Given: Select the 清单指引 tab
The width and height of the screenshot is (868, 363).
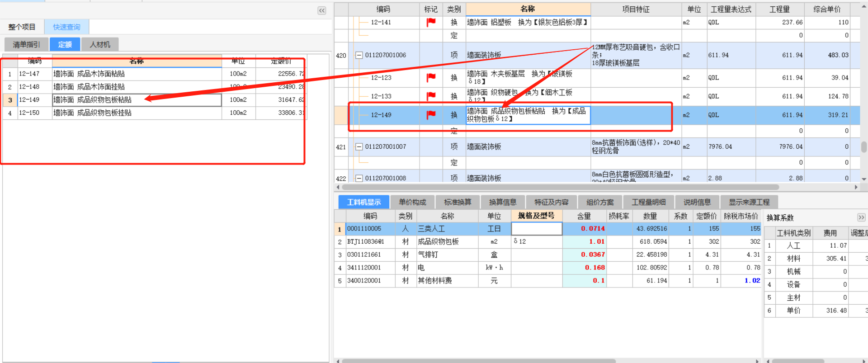Looking at the screenshot, I should [26, 44].
